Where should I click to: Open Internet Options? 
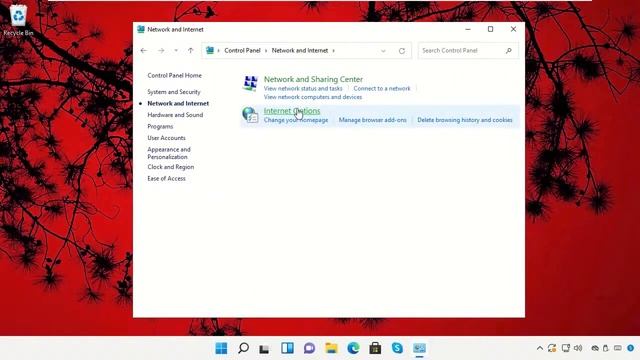point(292,111)
